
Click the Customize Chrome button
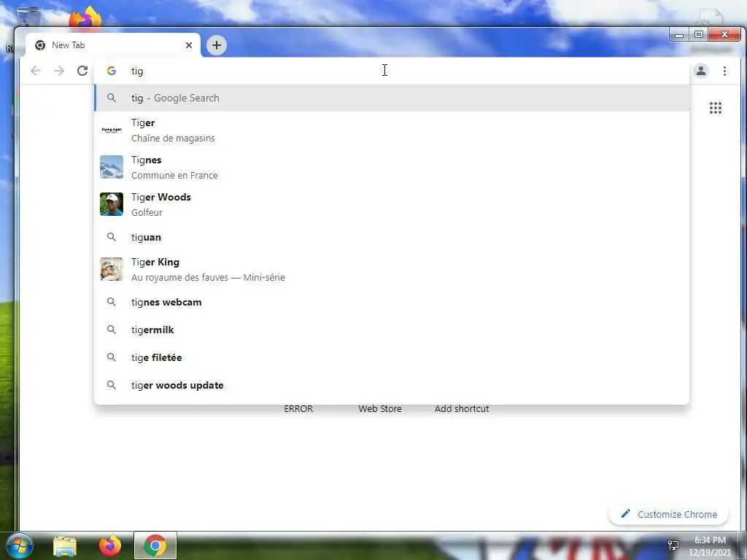(668, 514)
